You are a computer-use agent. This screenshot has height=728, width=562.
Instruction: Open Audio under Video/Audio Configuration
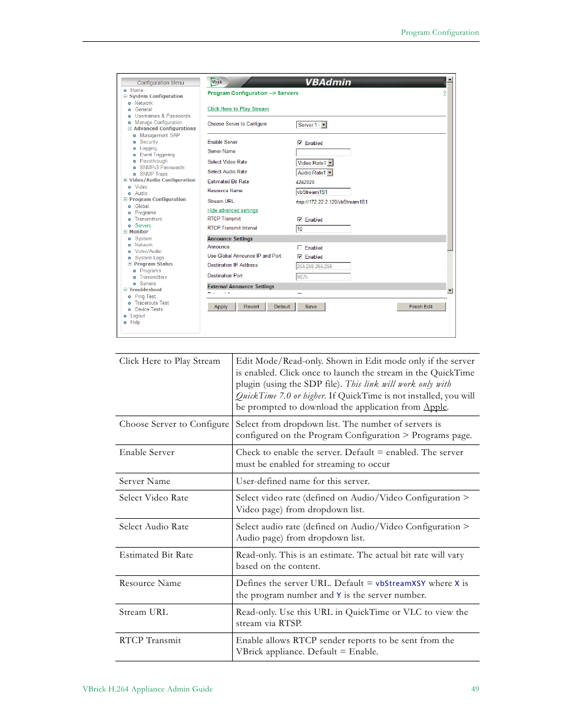click(x=141, y=193)
